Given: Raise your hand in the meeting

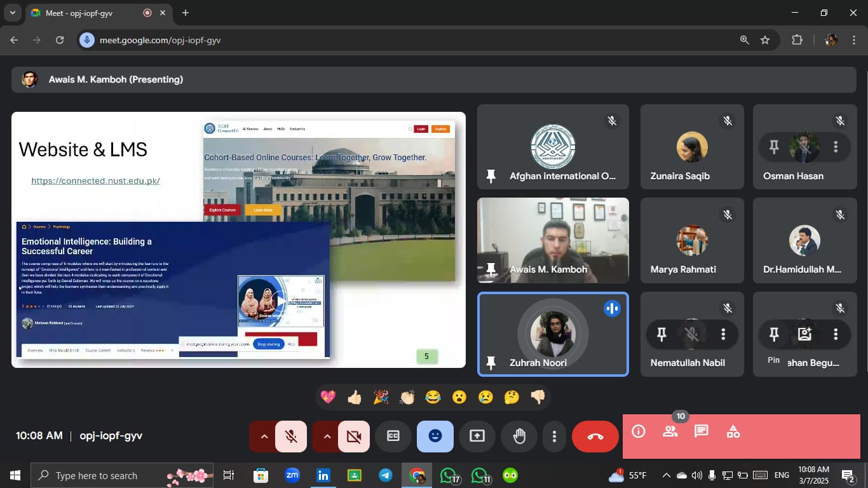Looking at the screenshot, I should 519,437.
